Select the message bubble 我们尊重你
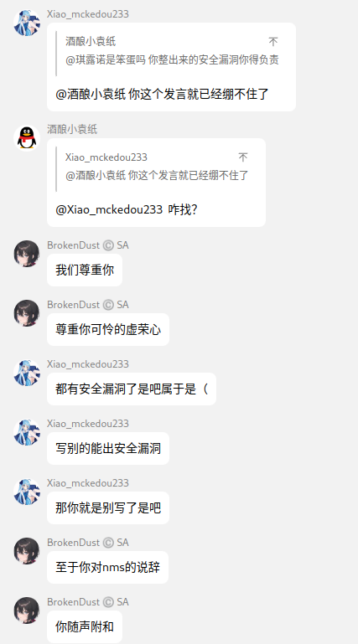Screen dimensions: 358x644 click(x=85, y=270)
